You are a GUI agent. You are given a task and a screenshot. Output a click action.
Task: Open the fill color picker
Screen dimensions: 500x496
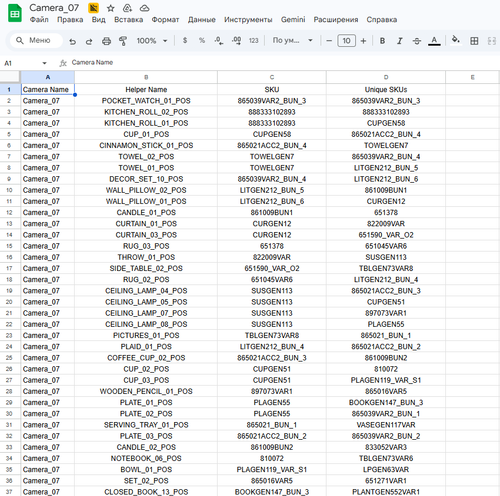coord(456,40)
